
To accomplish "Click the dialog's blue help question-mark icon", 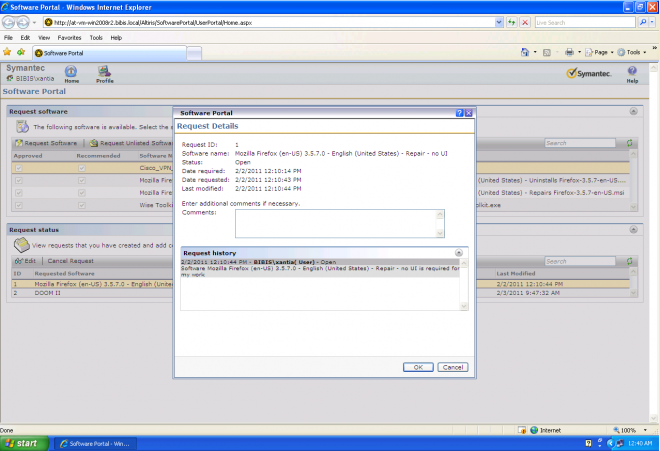I will pos(460,113).
